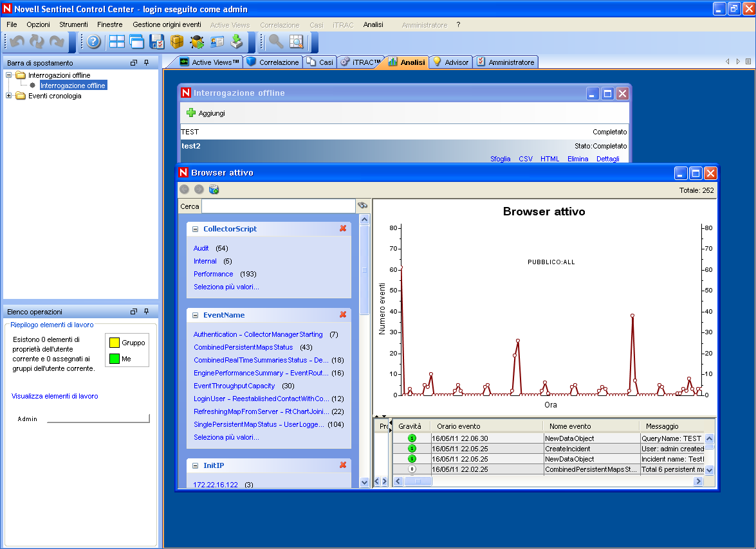Viewport: 756px width, 549px height.
Task: Click the green plus Aggiungi icon
Action: tap(191, 113)
